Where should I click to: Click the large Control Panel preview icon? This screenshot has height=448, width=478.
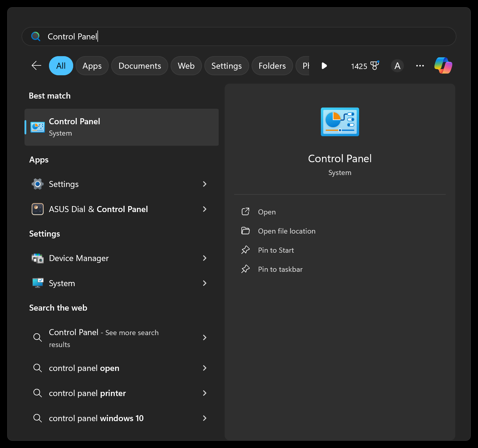tap(340, 122)
